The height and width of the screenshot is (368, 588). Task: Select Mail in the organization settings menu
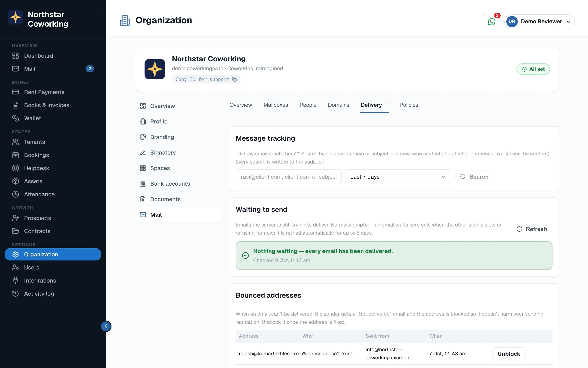pyautogui.click(x=178, y=215)
